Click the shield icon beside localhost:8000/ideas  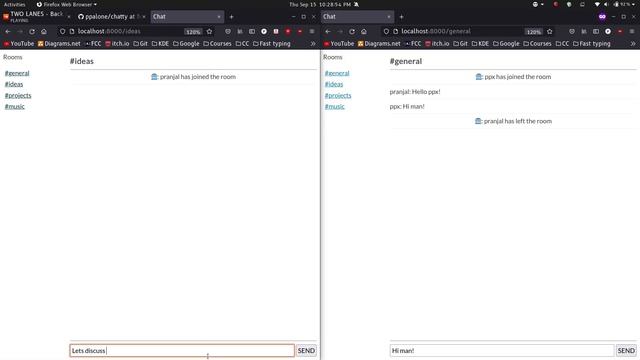(x=62, y=31)
